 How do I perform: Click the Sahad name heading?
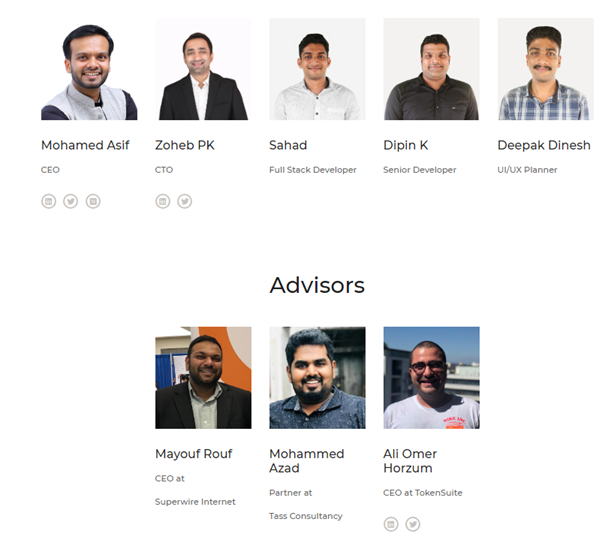(288, 145)
